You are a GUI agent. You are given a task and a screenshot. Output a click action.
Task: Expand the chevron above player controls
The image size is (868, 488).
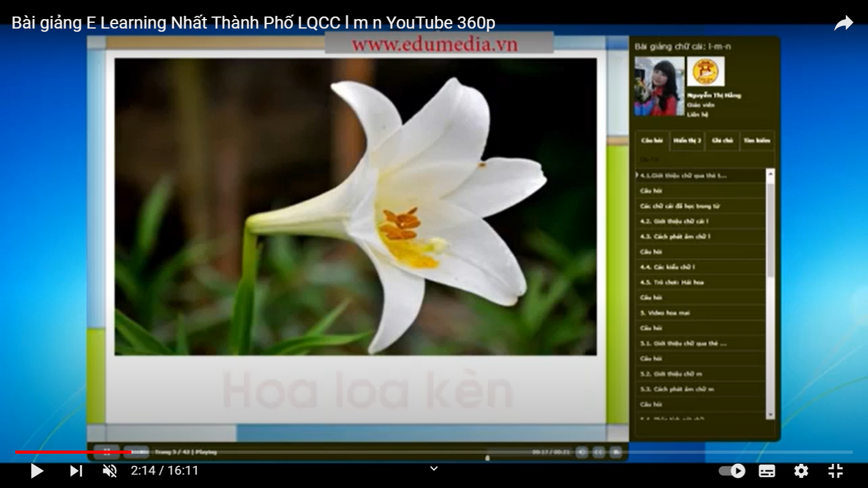pyautogui.click(x=434, y=469)
